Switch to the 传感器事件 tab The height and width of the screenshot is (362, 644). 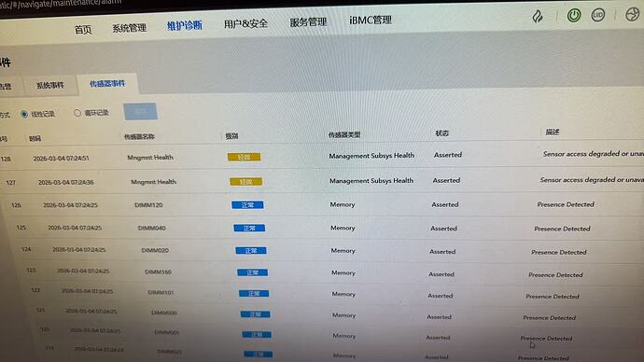pyautogui.click(x=107, y=84)
